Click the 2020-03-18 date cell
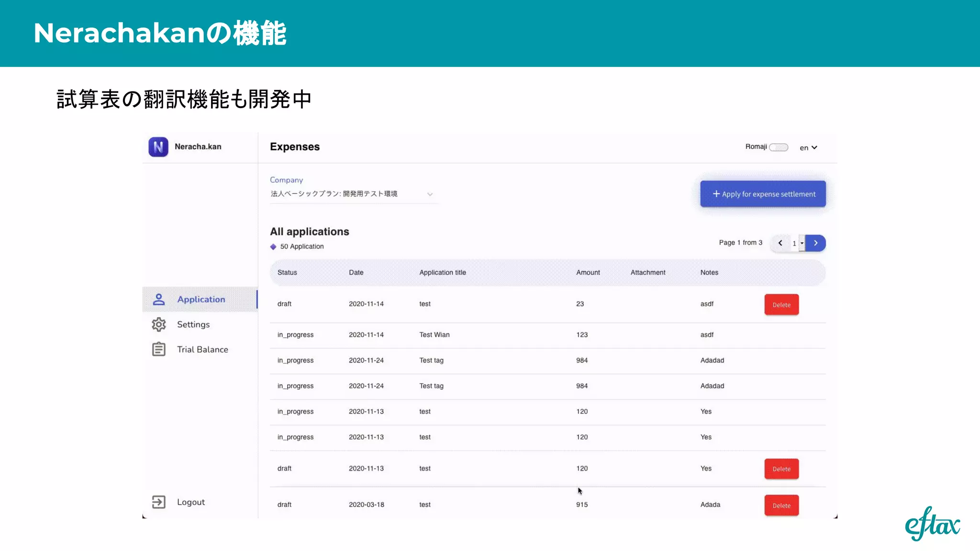Screen dimensions: 980x551 click(367, 505)
